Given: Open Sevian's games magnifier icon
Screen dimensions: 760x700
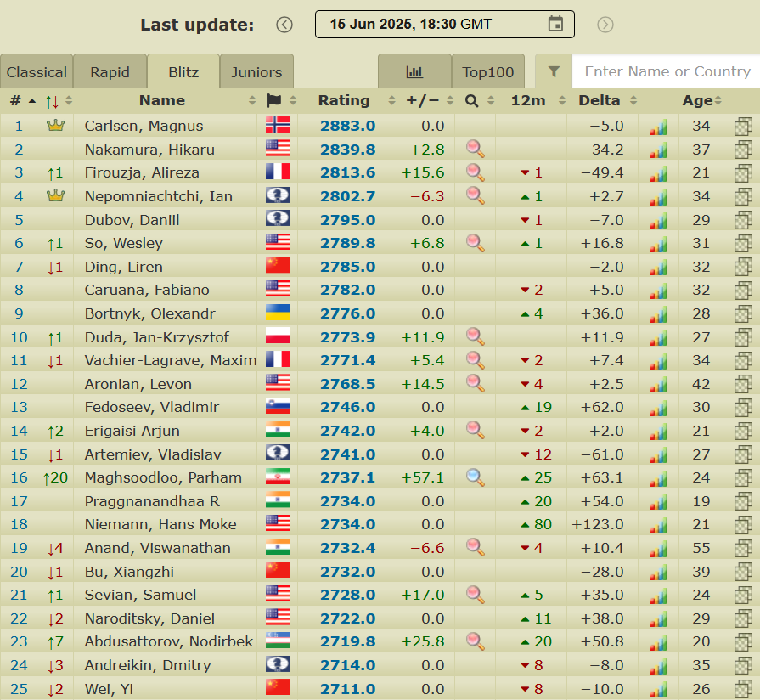Looking at the screenshot, I should pyautogui.click(x=475, y=595).
